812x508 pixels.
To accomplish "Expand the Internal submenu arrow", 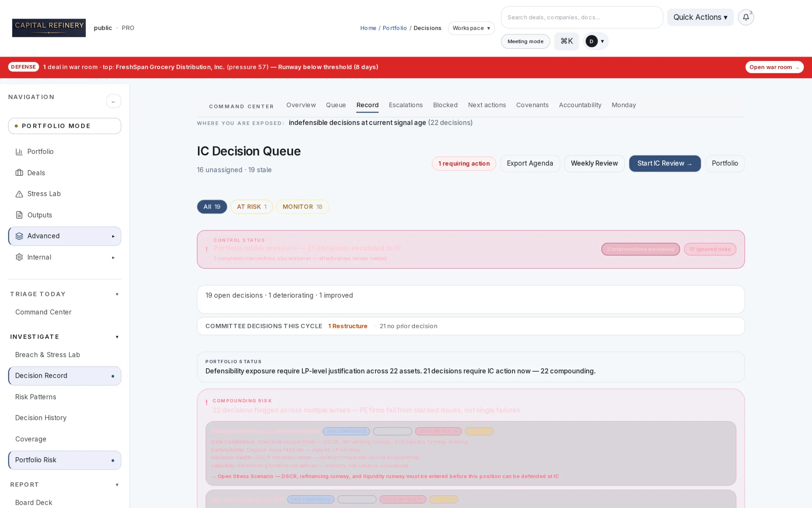I will pyautogui.click(x=113, y=257).
